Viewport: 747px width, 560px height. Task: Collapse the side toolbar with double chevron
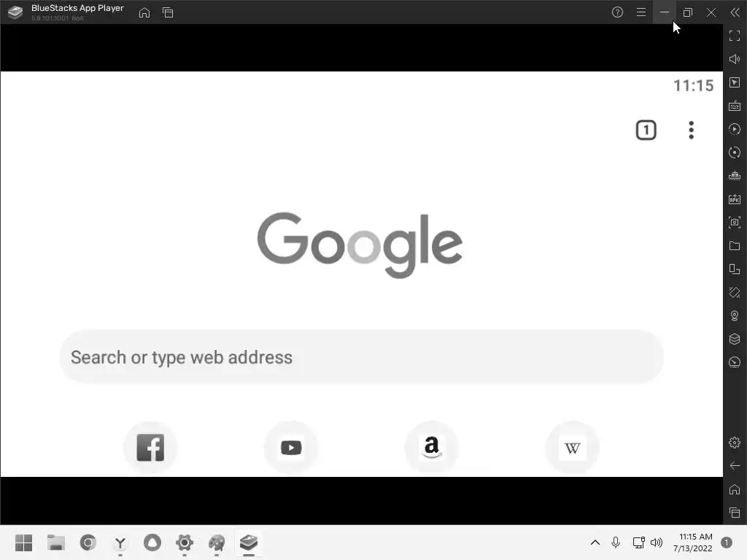(x=735, y=12)
